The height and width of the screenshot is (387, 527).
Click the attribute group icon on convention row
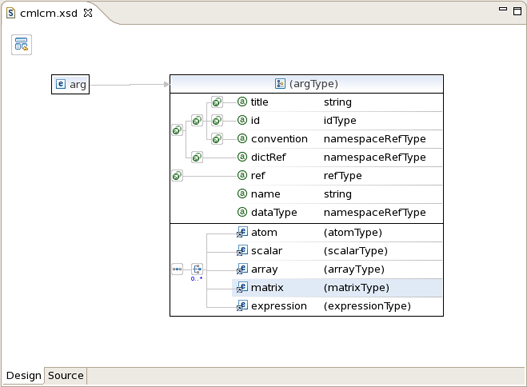(217, 139)
